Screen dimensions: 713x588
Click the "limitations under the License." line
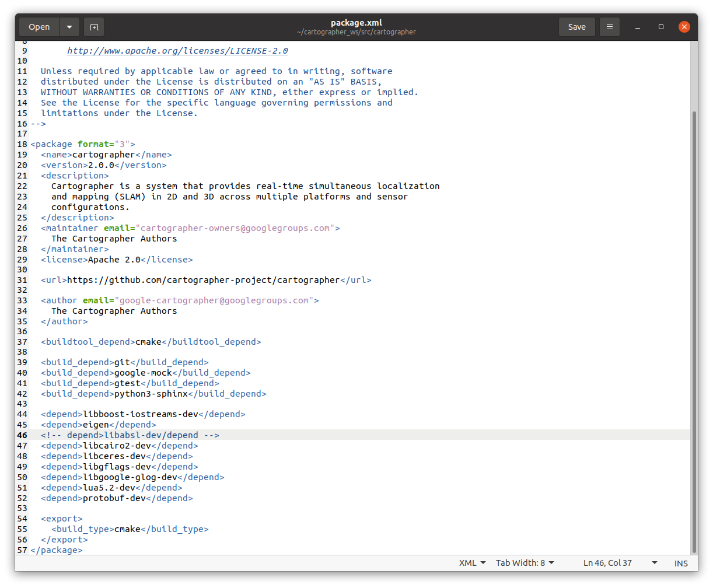(x=119, y=113)
